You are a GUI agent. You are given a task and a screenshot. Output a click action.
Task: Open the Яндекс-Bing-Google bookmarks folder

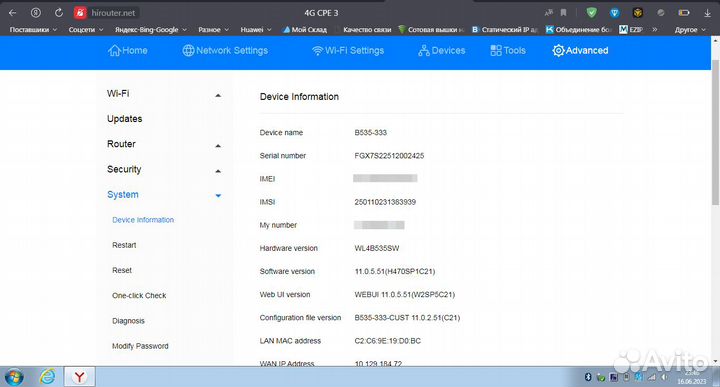tap(151, 29)
